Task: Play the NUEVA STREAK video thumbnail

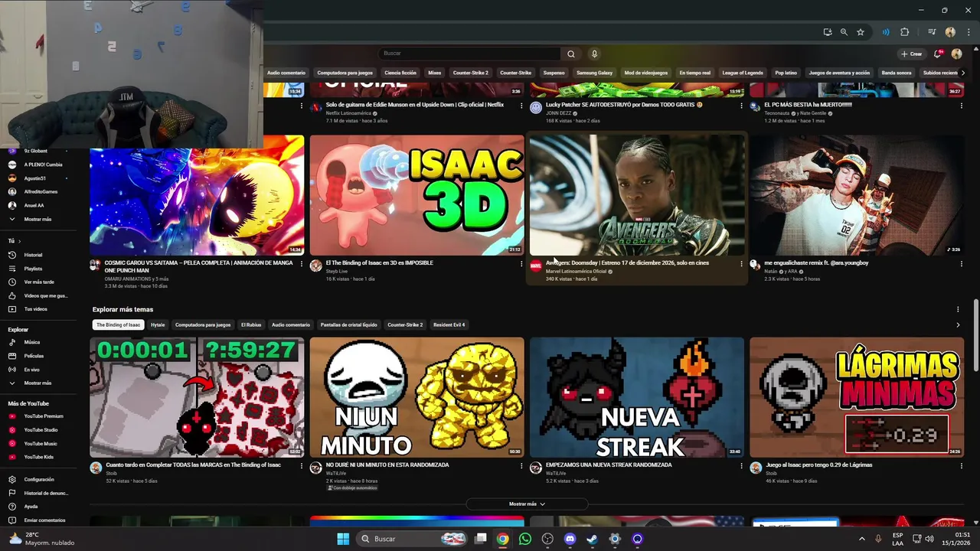Action: [637, 397]
